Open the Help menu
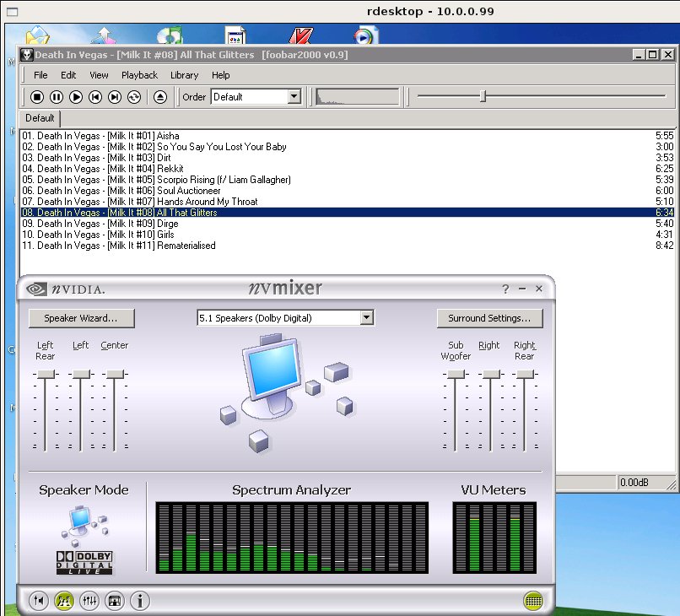680x616 pixels. pos(221,75)
